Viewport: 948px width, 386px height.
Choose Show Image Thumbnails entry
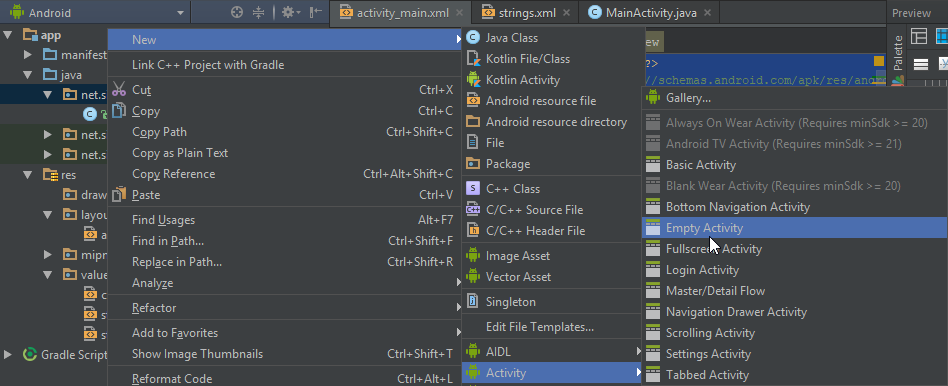click(x=285, y=354)
